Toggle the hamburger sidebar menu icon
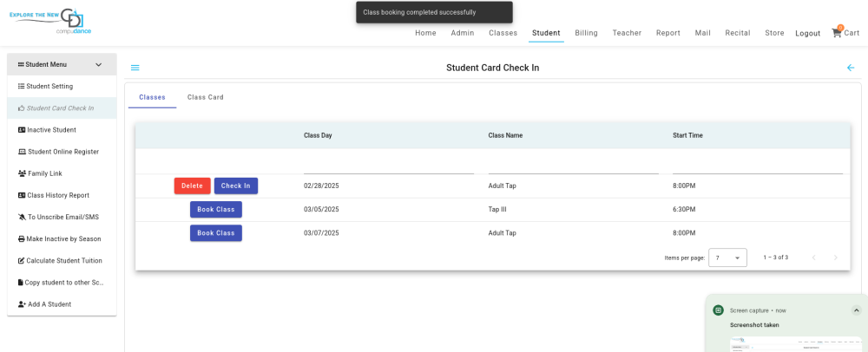 [135, 68]
